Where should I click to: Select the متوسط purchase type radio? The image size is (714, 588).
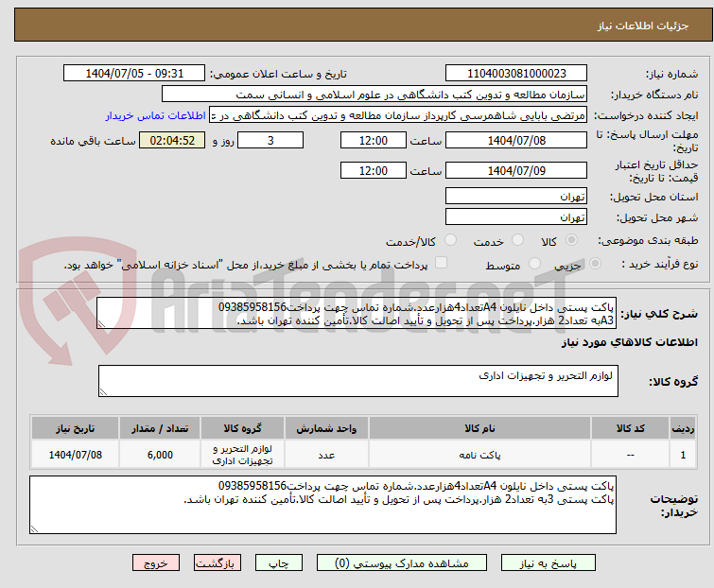pos(534,263)
